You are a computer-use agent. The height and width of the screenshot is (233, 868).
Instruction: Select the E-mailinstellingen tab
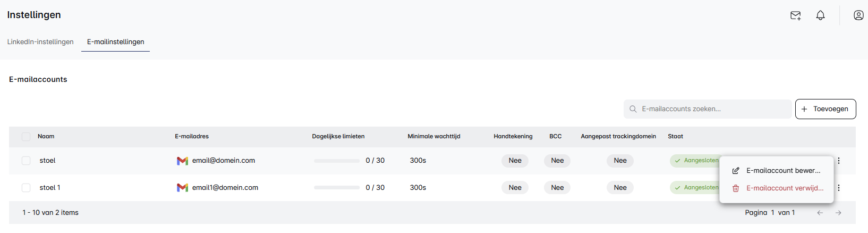[x=115, y=42]
